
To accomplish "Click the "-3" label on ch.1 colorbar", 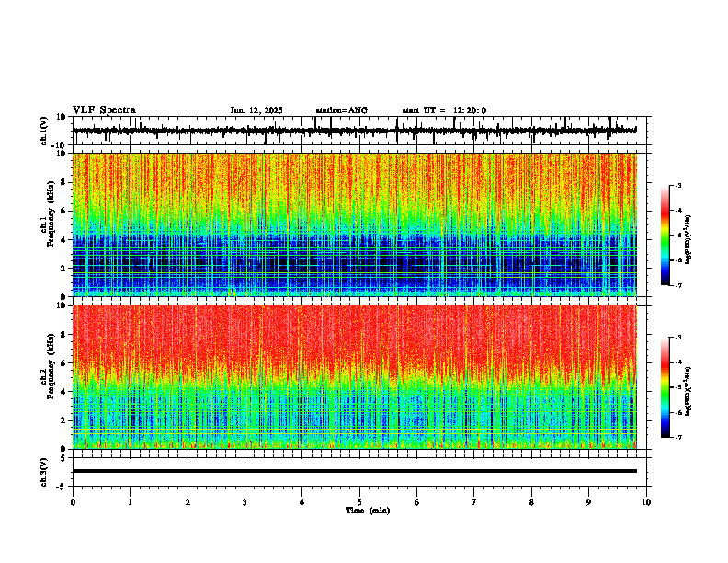I will click(678, 185).
